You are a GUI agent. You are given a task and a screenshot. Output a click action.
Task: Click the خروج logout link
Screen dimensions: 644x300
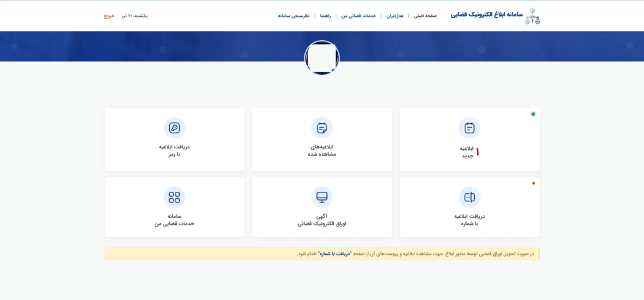point(109,16)
